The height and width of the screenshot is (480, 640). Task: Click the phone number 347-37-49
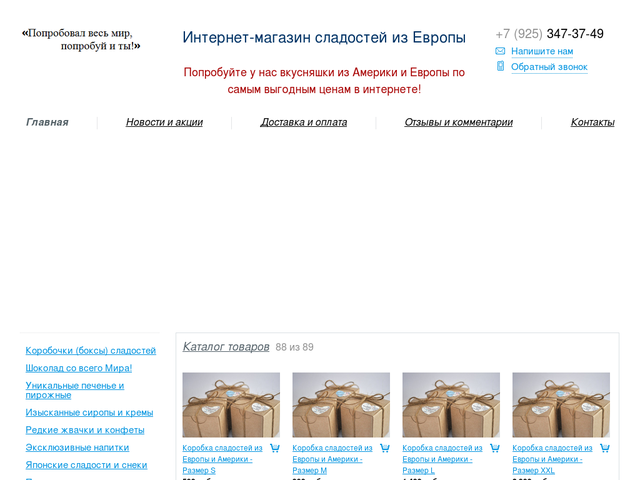[575, 34]
